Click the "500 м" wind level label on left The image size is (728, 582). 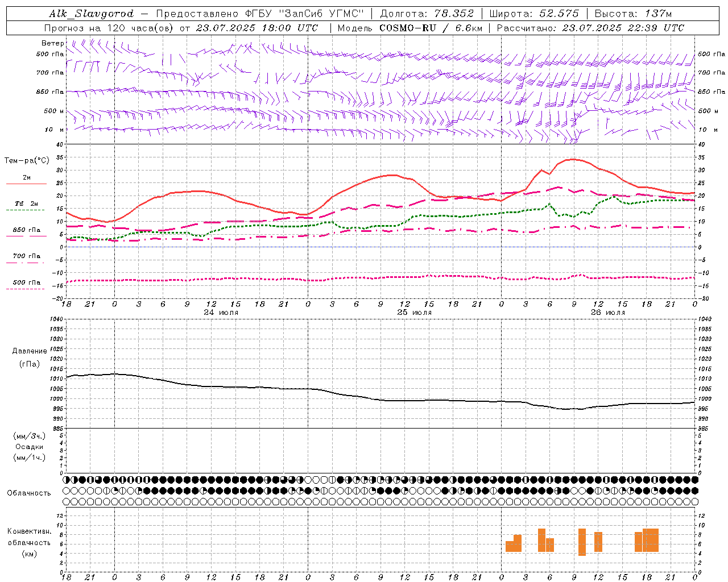(x=54, y=111)
